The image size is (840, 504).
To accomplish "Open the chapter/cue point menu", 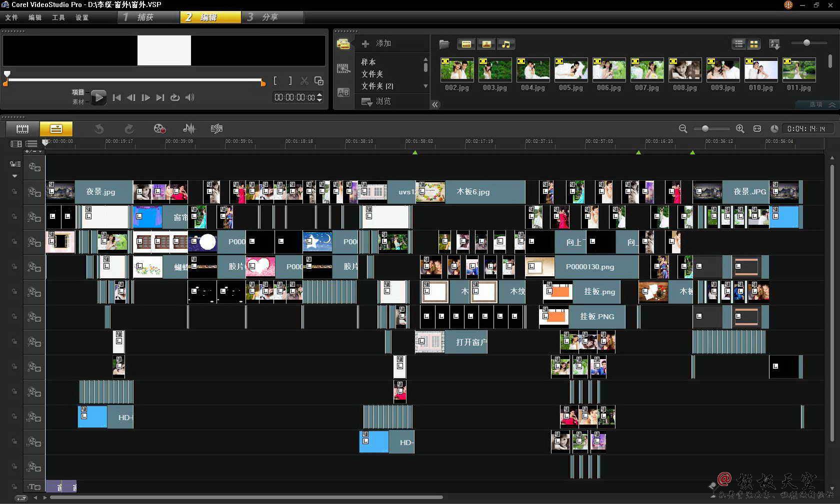I will [x=33, y=151].
